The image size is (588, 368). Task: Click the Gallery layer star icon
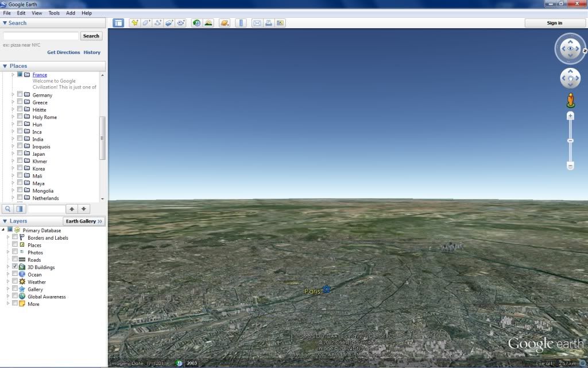click(22, 289)
